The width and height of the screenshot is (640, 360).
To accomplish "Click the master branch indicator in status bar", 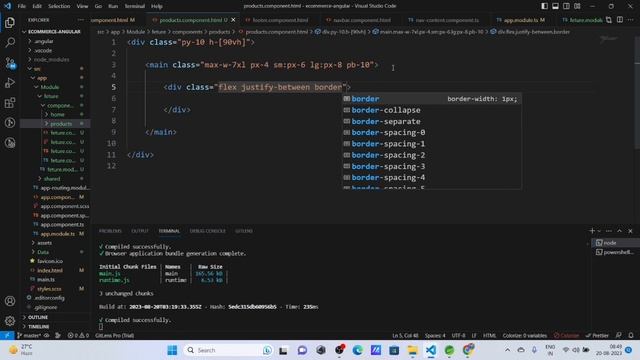I will coord(29,336).
